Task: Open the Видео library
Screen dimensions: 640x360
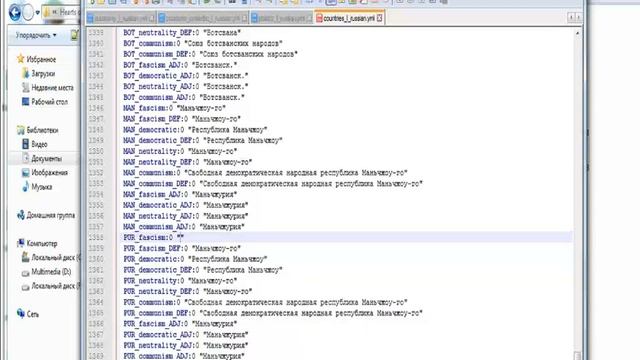Action: [x=35, y=144]
